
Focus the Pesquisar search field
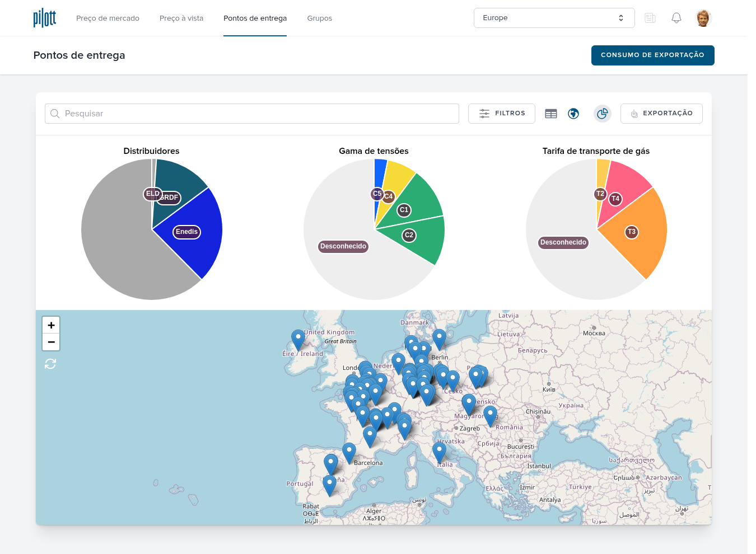tap(252, 114)
